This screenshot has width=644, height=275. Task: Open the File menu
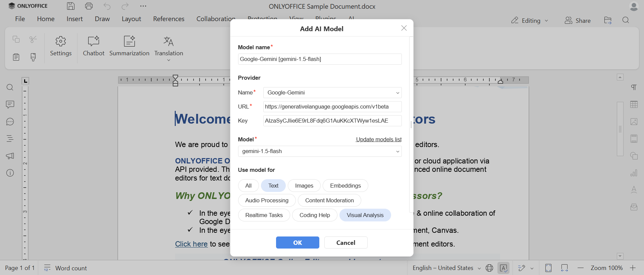click(20, 19)
